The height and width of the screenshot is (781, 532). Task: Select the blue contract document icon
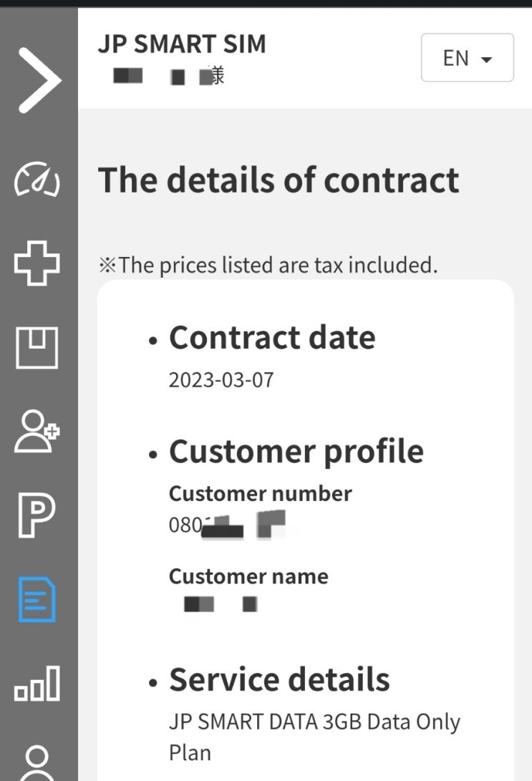pos(37,600)
